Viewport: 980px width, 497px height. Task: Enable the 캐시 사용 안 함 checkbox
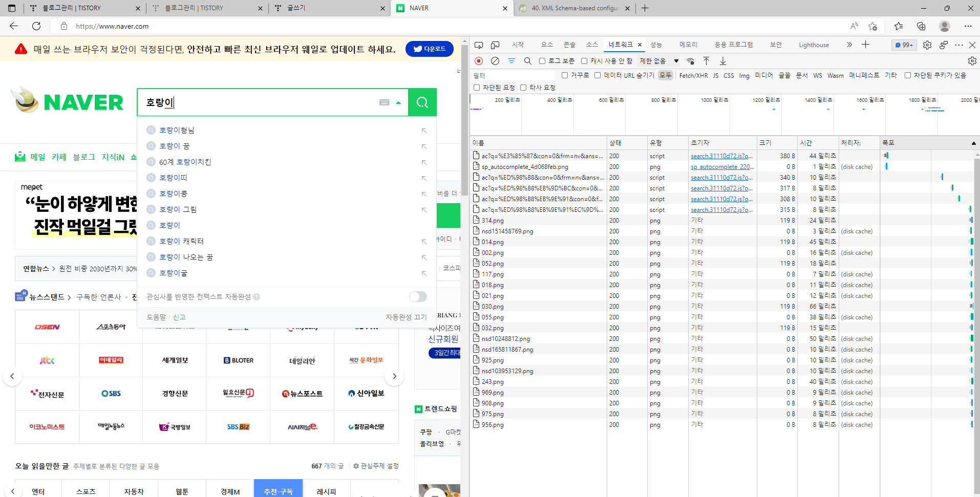584,61
